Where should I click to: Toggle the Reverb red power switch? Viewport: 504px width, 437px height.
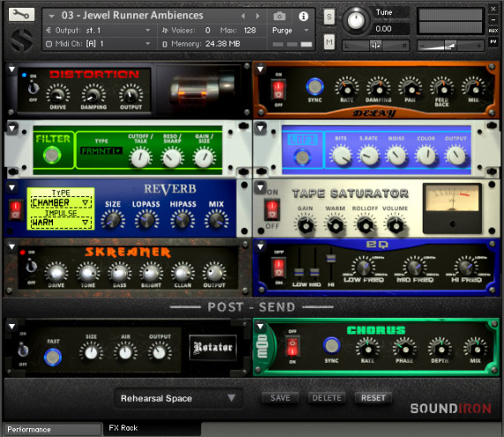click(16, 210)
